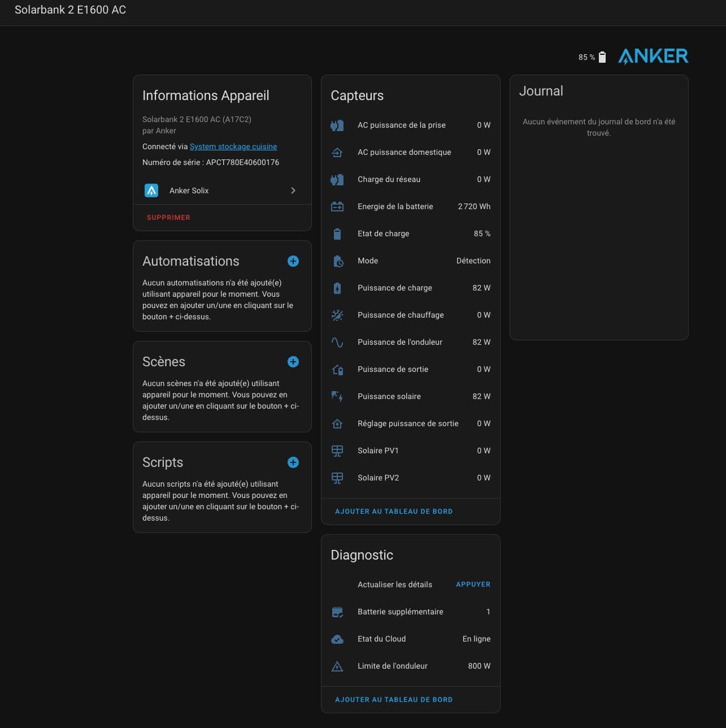Click the serial number APCT780E40600176
Viewport: 726px width, 728px height.
pyautogui.click(x=242, y=162)
